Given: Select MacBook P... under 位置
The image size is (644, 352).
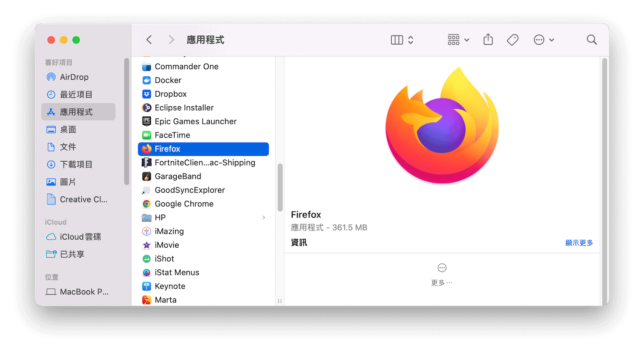Looking at the screenshot, I should [x=78, y=292].
